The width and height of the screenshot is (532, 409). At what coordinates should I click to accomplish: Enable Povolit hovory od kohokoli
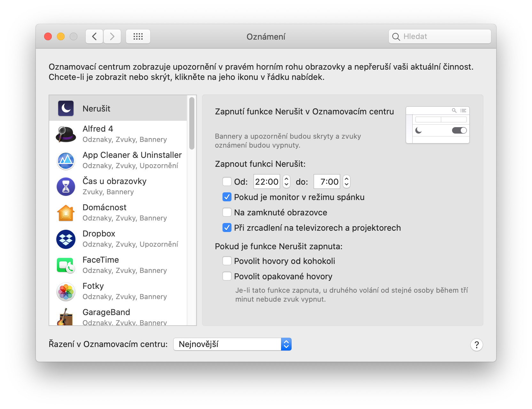pyautogui.click(x=227, y=261)
